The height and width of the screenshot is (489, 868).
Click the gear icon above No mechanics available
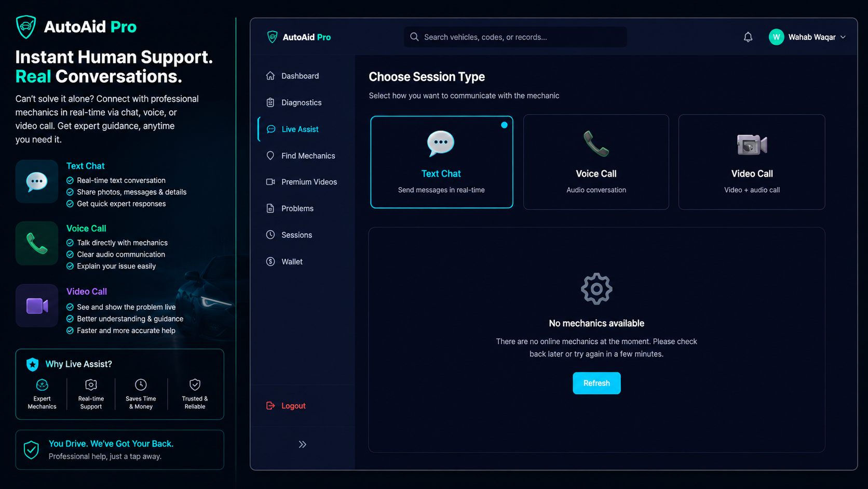tap(596, 288)
